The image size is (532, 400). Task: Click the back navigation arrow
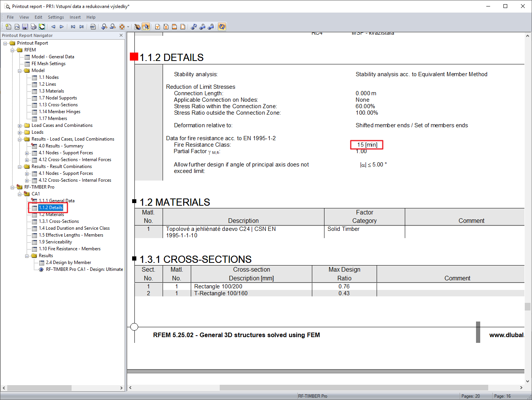tap(53, 26)
